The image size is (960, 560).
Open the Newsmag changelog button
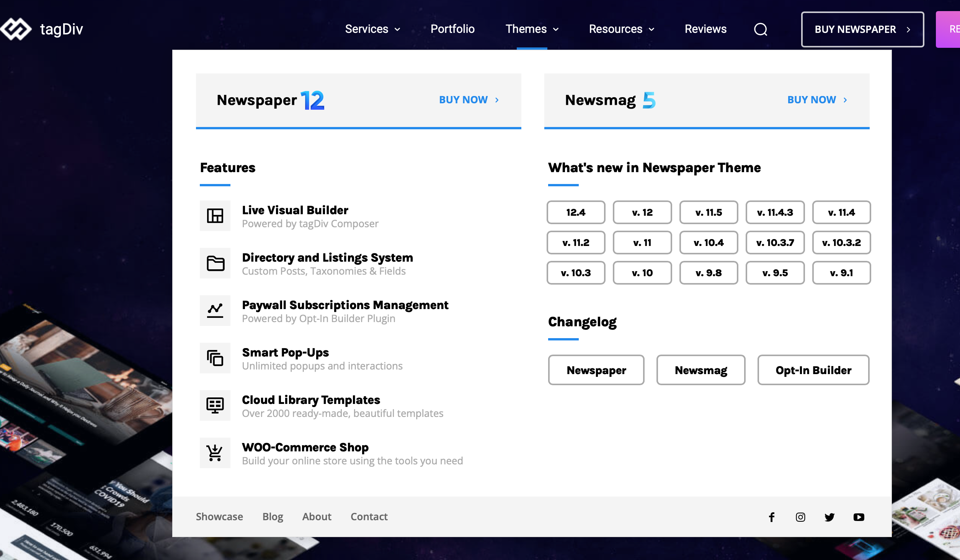coord(701,370)
